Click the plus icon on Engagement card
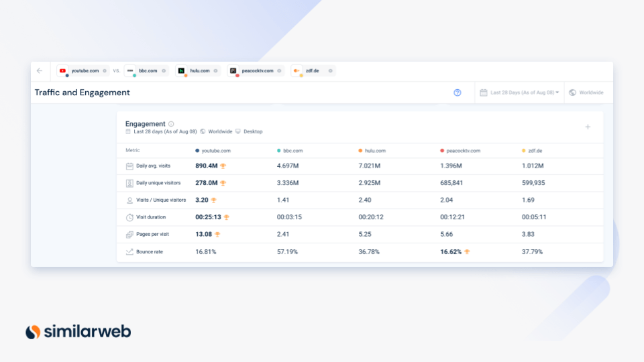644x362 pixels. click(588, 127)
